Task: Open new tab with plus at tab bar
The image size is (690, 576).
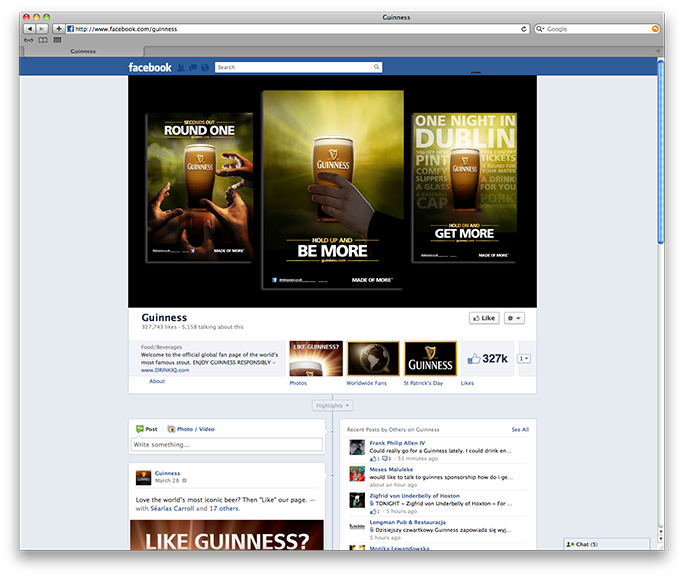Action: pos(658,51)
